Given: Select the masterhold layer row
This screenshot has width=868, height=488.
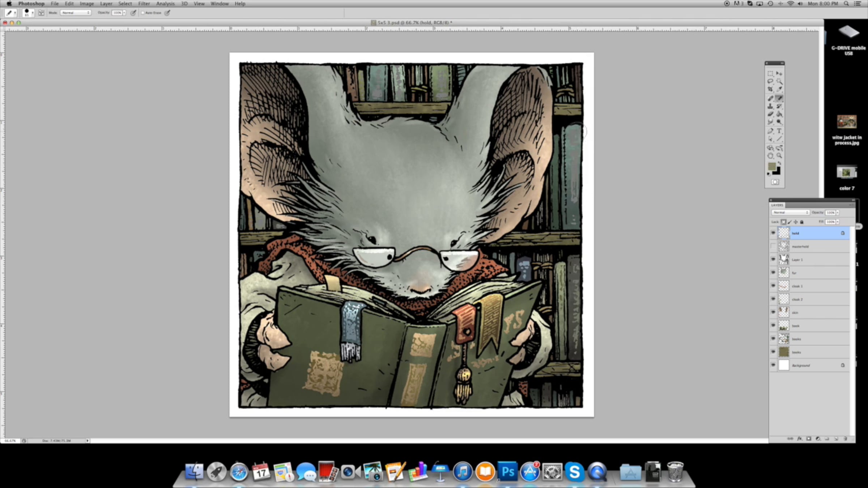Looking at the screenshot, I should [809, 247].
